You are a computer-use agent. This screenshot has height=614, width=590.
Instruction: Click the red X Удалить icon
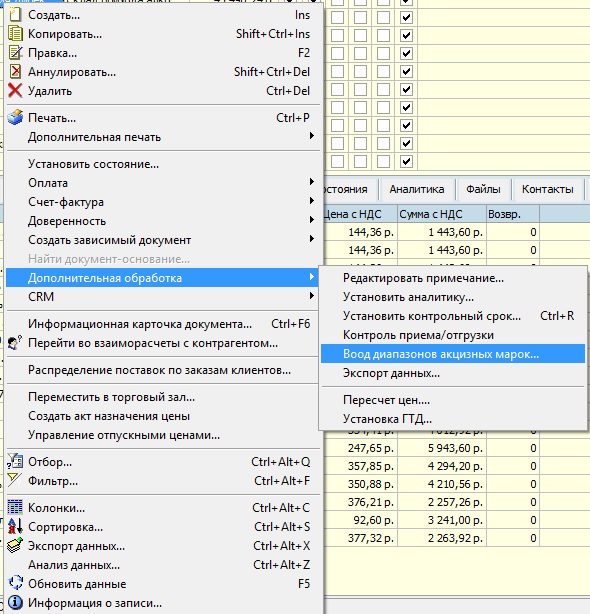click(15, 90)
